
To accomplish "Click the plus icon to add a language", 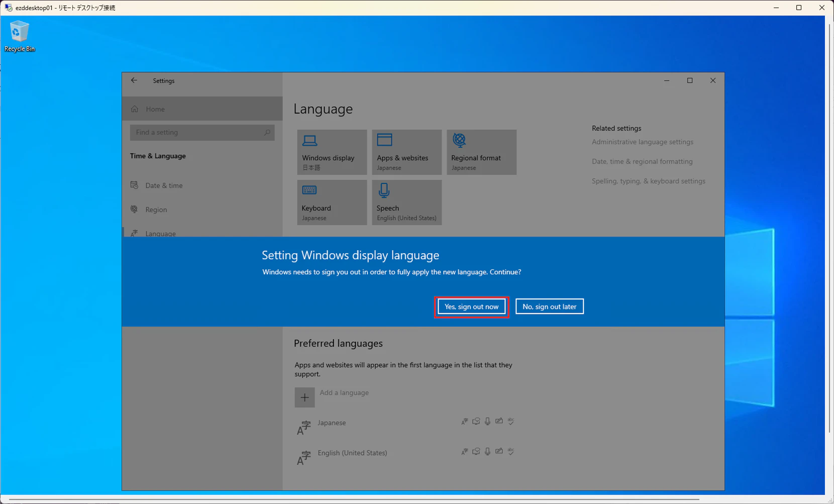I will pyautogui.click(x=304, y=397).
